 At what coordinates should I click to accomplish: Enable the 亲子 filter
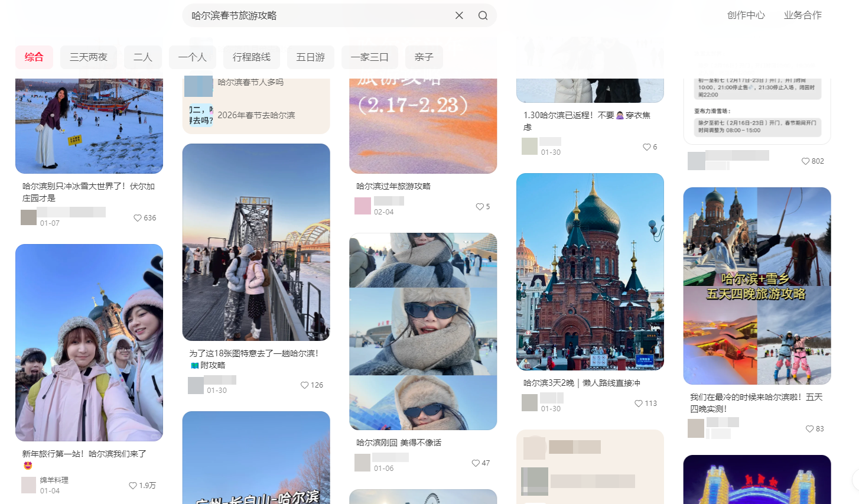pos(424,57)
